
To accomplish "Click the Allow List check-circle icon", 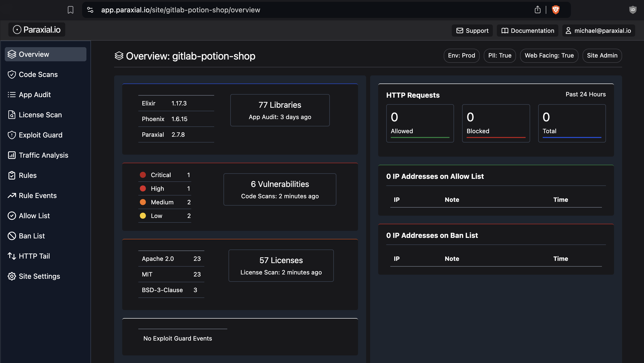I will click(12, 216).
